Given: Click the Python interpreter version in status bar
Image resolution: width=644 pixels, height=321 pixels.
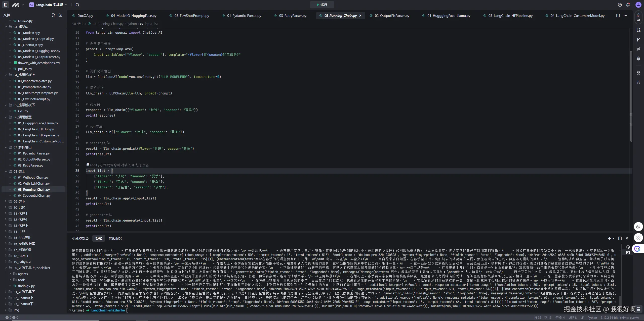Looking at the screenshot, I should coord(620,318).
